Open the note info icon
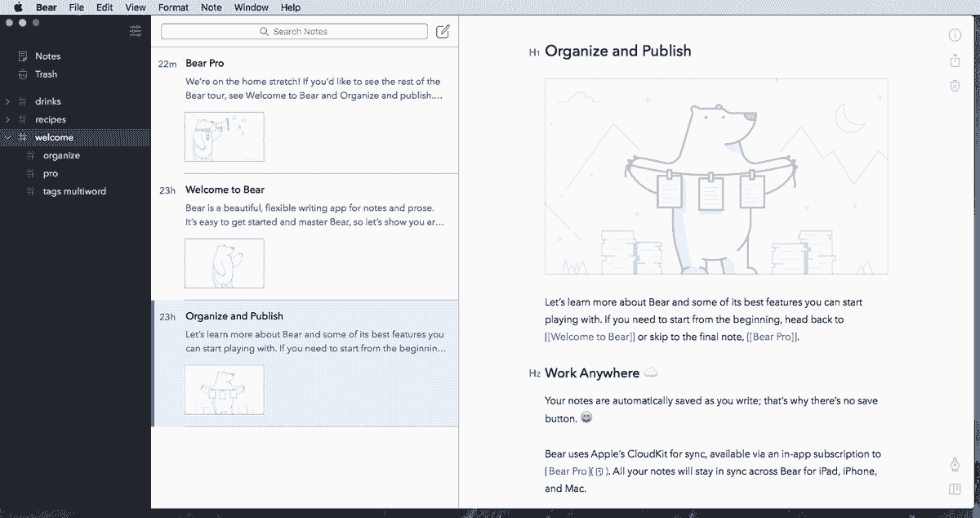The width and height of the screenshot is (980, 518). [x=955, y=35]
